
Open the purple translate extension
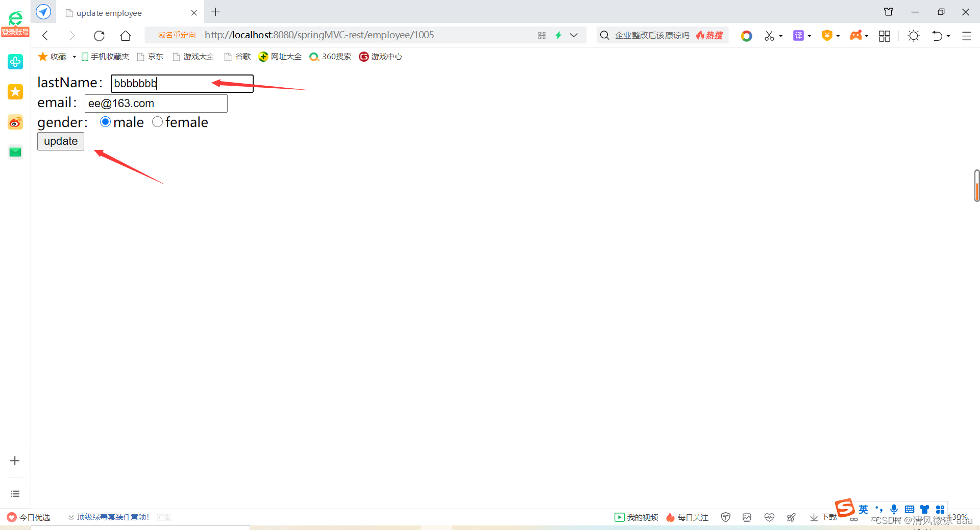click(x=798, y=35)
